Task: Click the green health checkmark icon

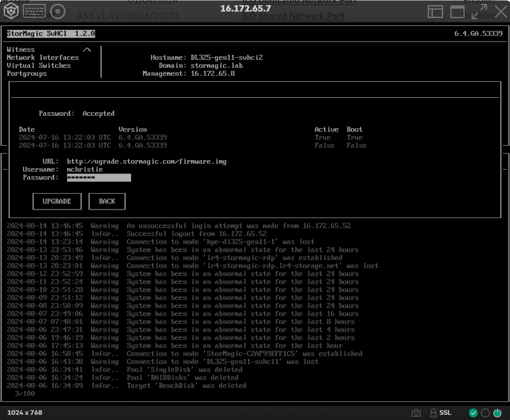Action: [x=473, y=413]
